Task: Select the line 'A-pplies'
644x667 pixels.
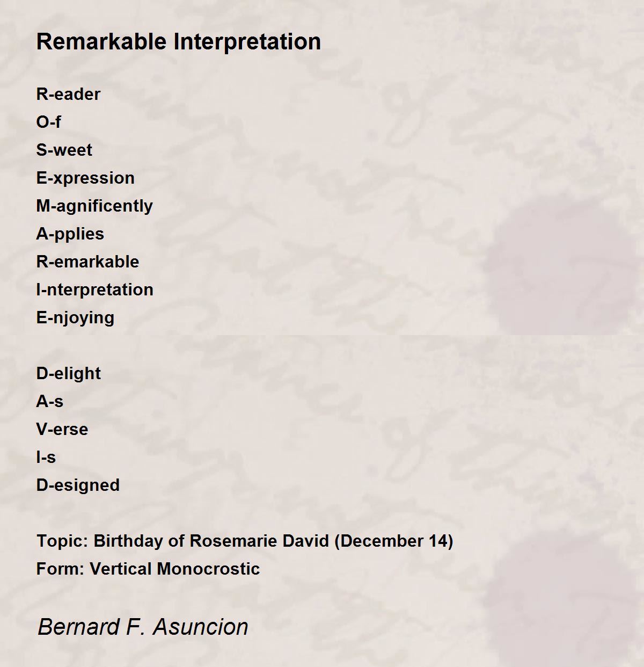Action: [70, 234]
